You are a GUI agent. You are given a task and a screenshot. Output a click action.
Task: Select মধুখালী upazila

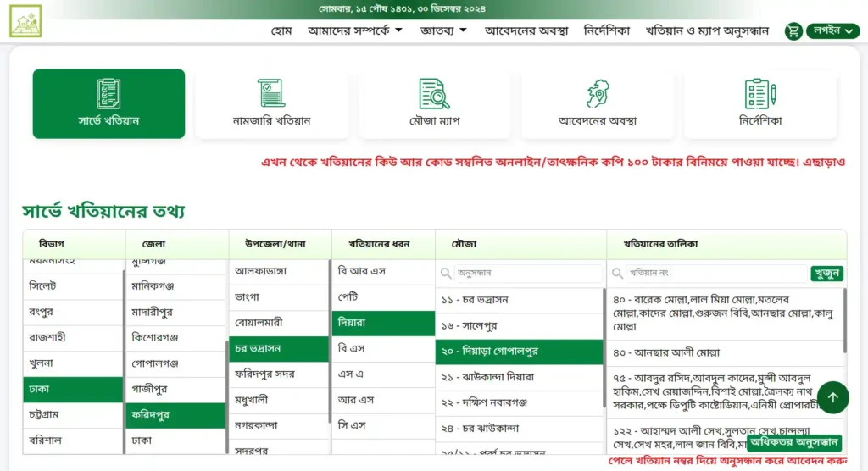pyautogui.click(x=279, y=400)
